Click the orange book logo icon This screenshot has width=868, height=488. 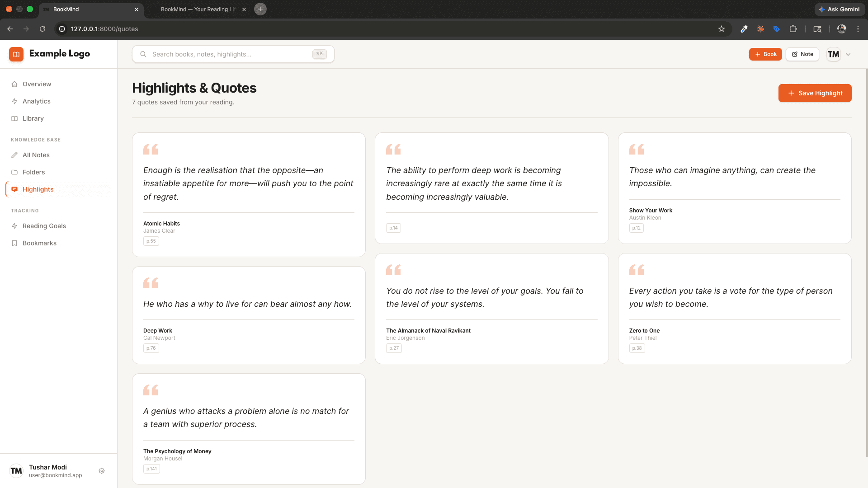click(x=16, y=54)
